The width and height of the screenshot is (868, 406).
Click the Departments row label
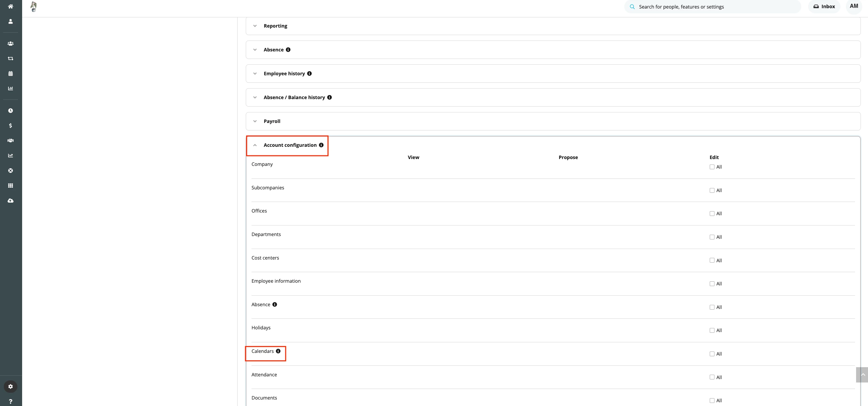266,234
